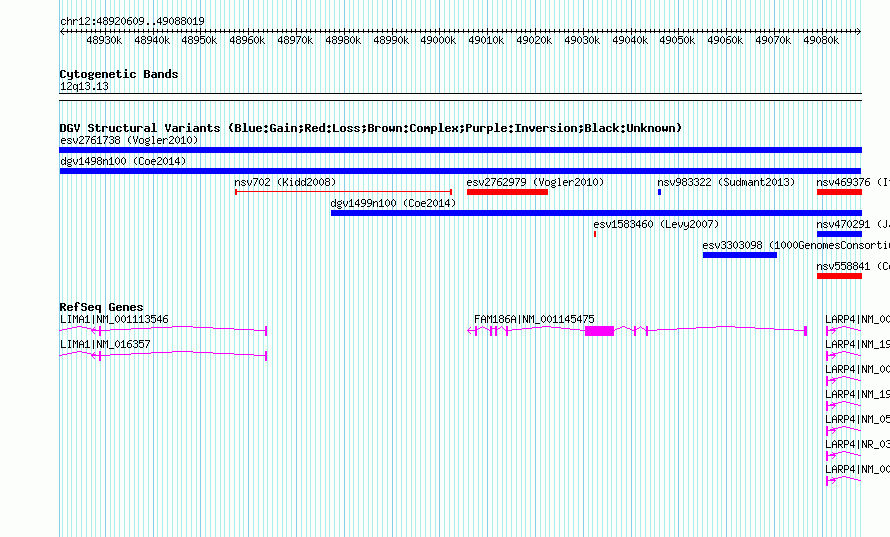The width and height of the screenshot is (890, 537).
Task: Open the LIMA1|NM_016357 gene label
Action: [x=105, y=345]
